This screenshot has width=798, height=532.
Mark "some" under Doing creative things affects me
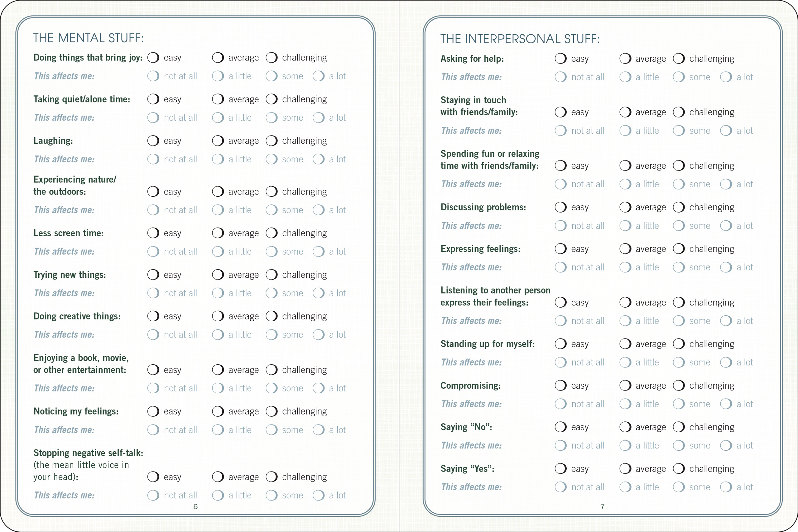[x=272, y=334]
